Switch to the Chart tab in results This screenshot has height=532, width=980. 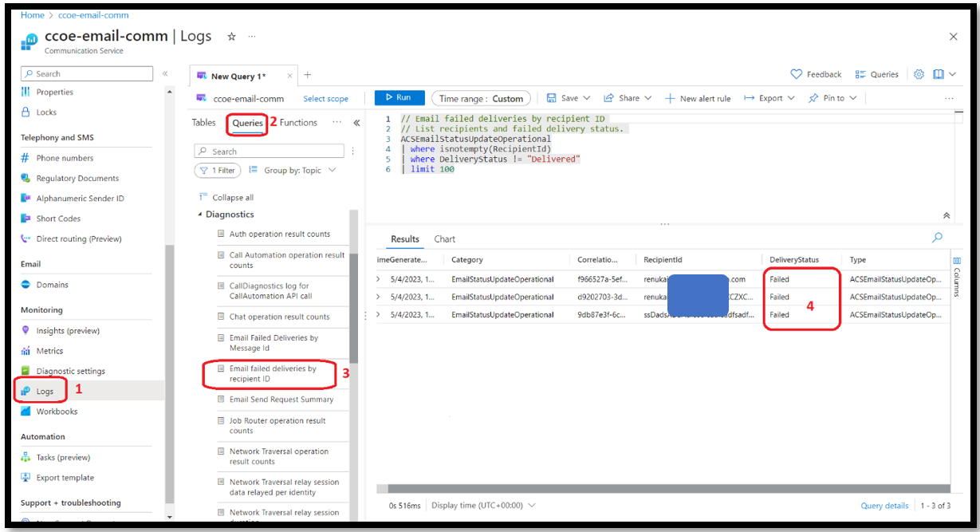click(x=444, y=238)
